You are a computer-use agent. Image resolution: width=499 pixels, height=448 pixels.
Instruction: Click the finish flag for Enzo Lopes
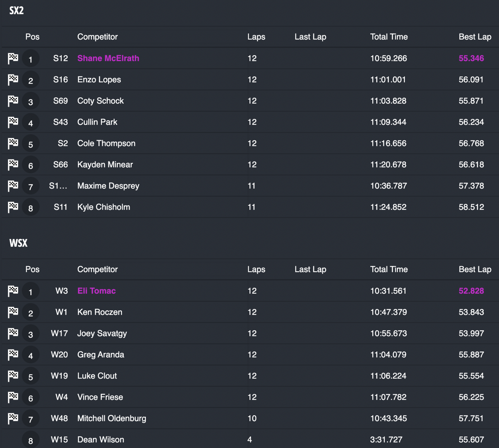pyautogui.click(x=13, y=79)
